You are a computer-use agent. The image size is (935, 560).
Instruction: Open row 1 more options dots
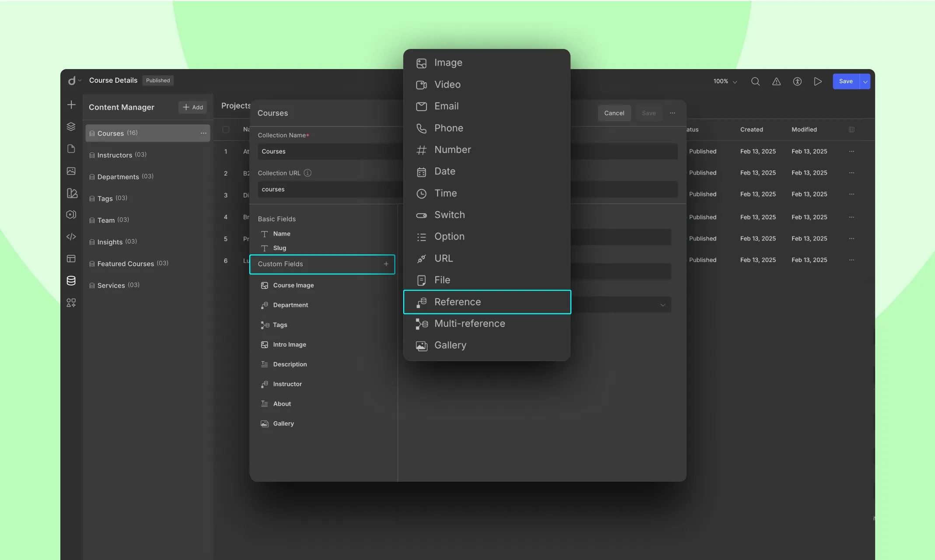pos(851,151)
